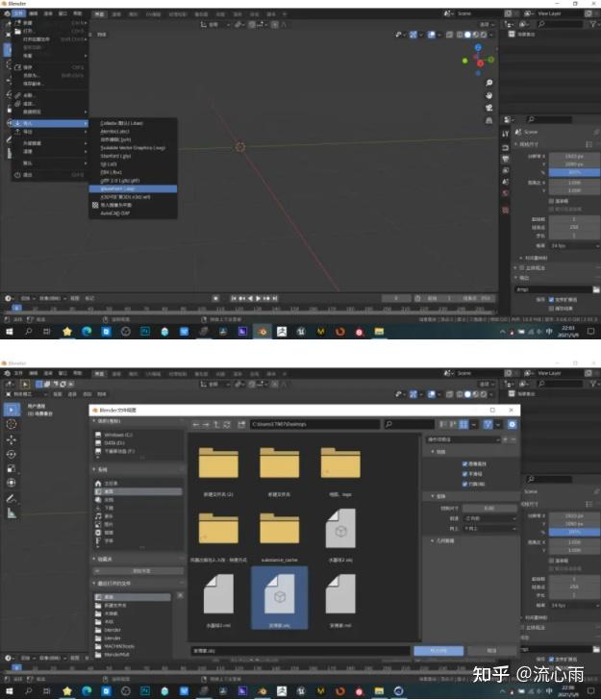Viewport: 601px width, 700px height.
Task: Select the Annotate pencil tool
Action: tap(12, 499)
